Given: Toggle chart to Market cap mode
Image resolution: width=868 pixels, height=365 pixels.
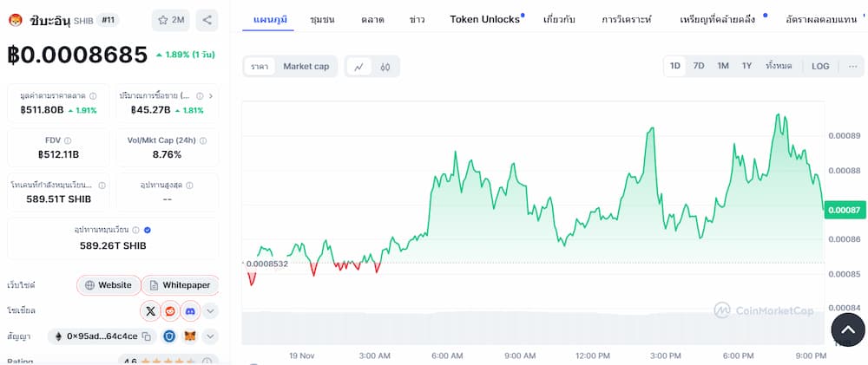Looking at the screenshot, I should point(306,67).
